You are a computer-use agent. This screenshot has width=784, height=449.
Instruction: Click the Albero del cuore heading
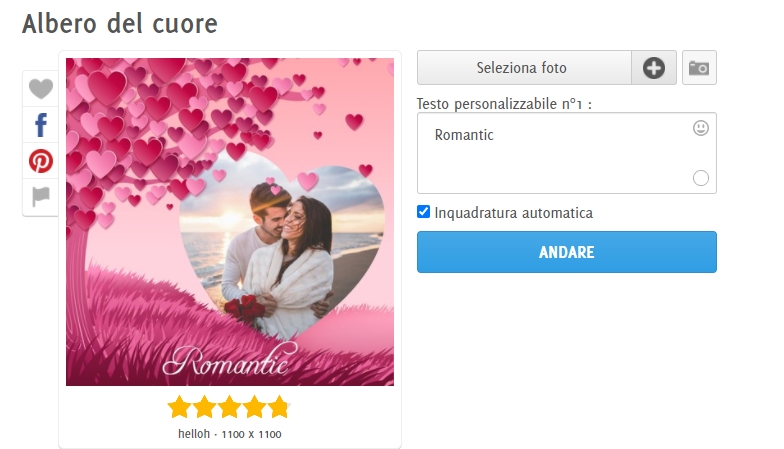click(120, 24)
